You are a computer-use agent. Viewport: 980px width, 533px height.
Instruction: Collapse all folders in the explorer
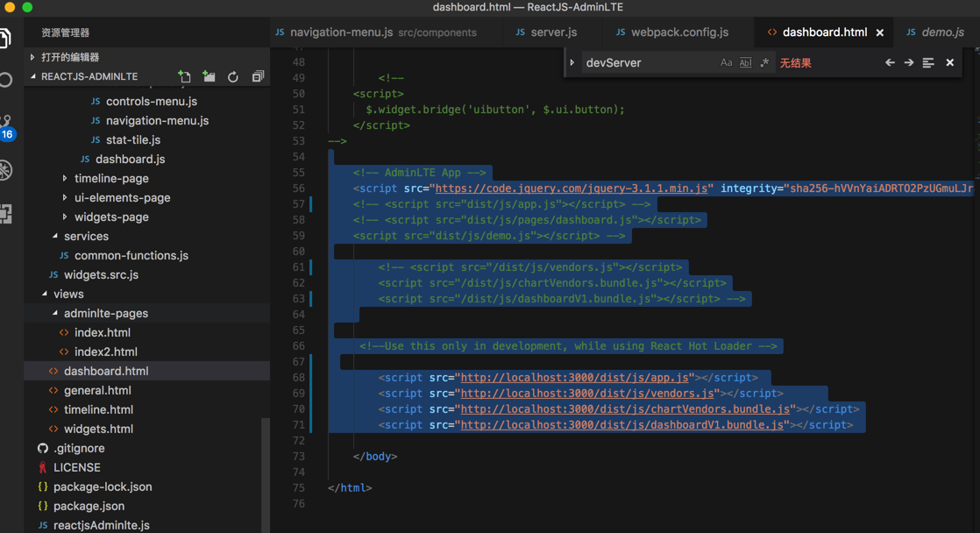pyautogui.click(x=258, y=77)
